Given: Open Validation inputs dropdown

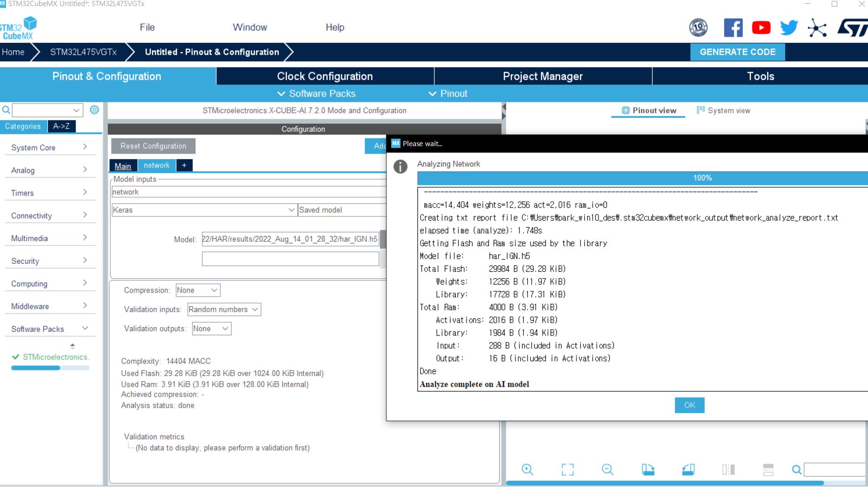Looking at the screenshot, I should click(x=224, y=309).
